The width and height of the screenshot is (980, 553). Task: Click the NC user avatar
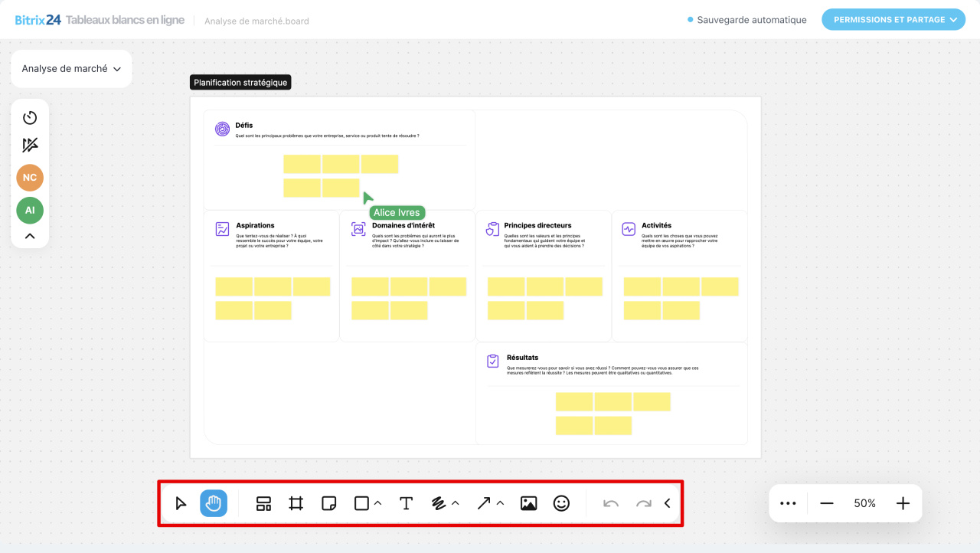click(30, 178)
